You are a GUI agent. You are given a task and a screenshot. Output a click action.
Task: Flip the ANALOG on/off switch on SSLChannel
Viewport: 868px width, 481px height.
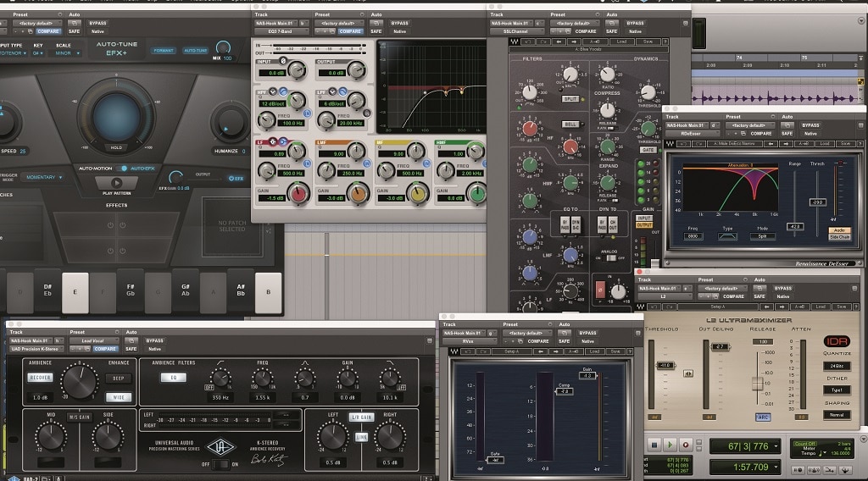click(x=610, y=258)
